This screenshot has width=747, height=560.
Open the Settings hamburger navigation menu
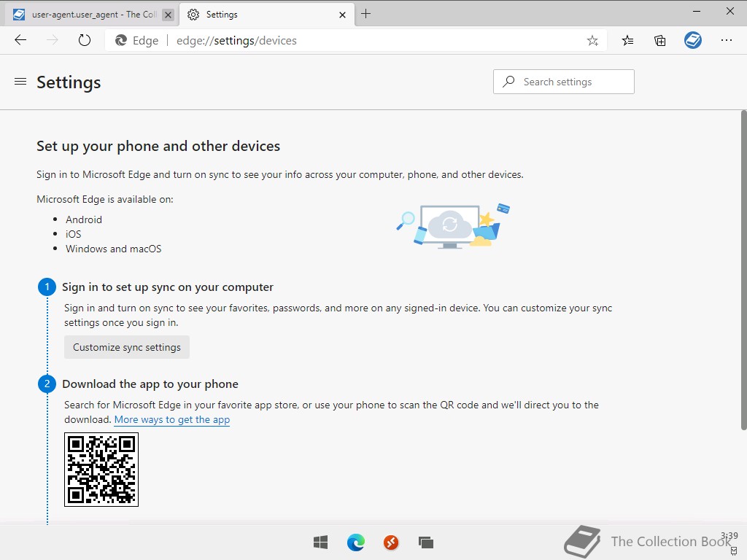click(x=20, y=82)
